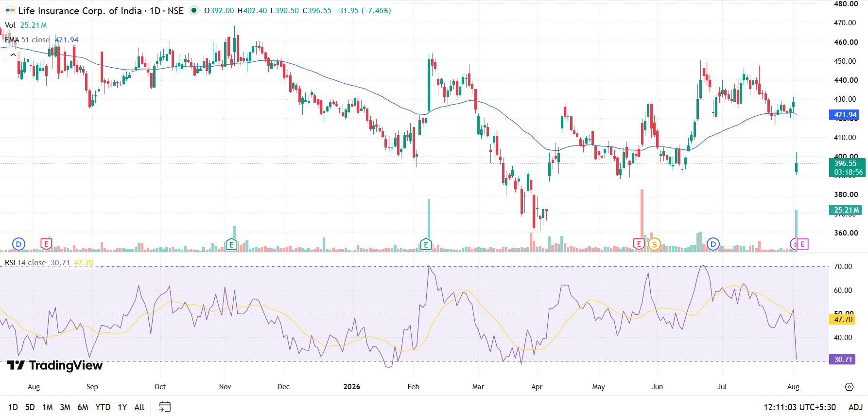The image size is (868, 417).
Task: Click the 70.00 RSI axis label
Action: click(843, 266)
